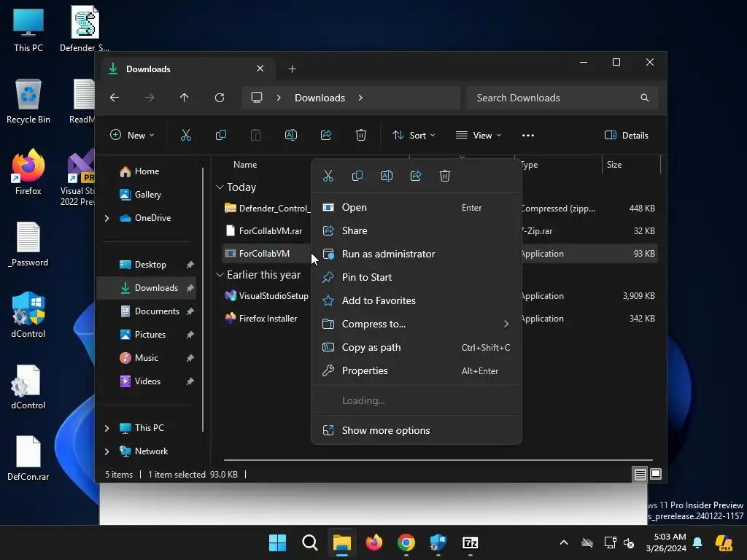Image resolution: width=747 pixels, height=560 pixels.
Task: Choose Copy as path
Action: tap(416, 347)
